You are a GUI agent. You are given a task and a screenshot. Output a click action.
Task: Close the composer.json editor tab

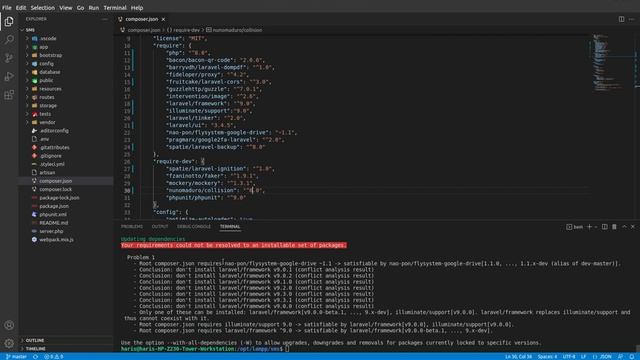163,19
